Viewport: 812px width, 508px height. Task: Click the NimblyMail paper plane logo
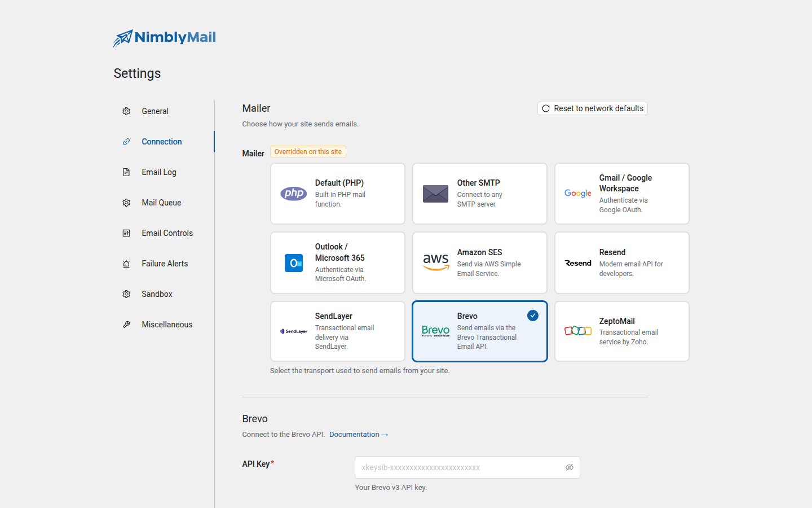pyautogui.click(x=123, y=38)
